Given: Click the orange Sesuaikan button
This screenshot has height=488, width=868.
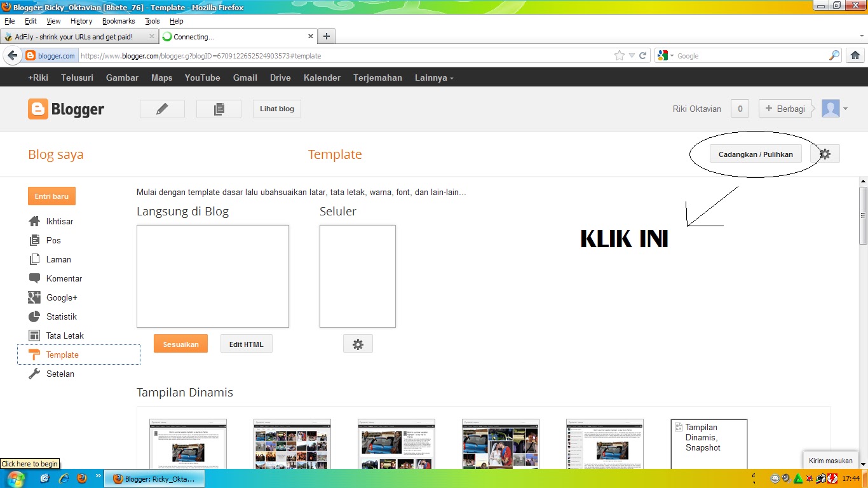Looking at the screenshot, I should [180, 344].
